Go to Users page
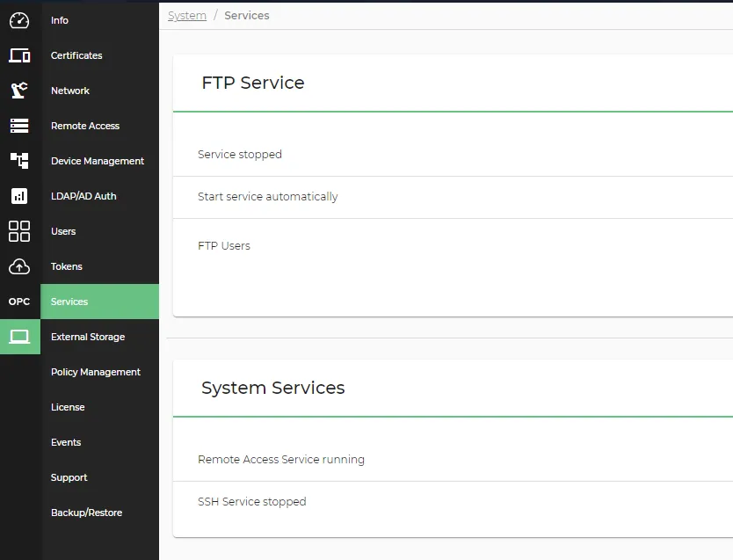The image size is (733, 560). pyautogui.click(x=63, y=231)
